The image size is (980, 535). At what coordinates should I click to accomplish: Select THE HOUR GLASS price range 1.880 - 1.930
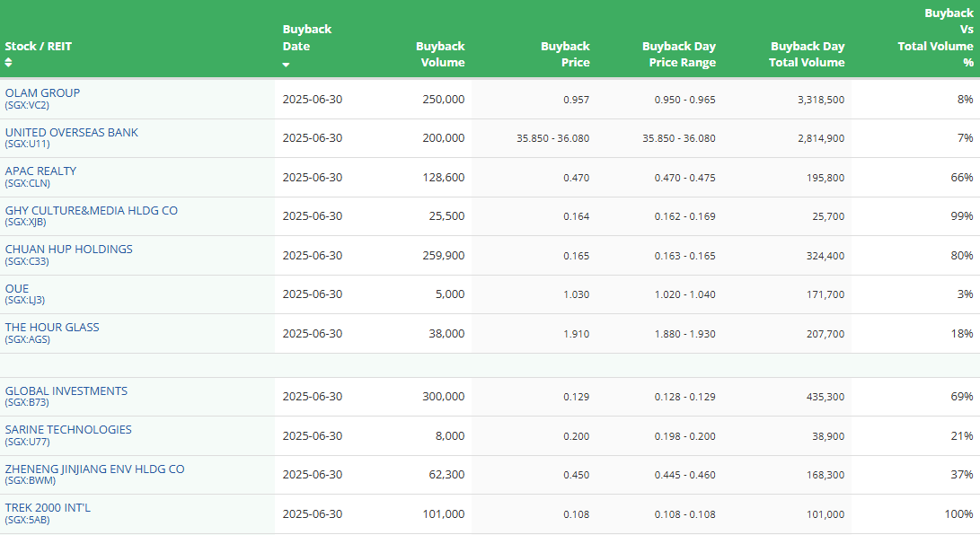pyautogui.click(x=685, y=334)
